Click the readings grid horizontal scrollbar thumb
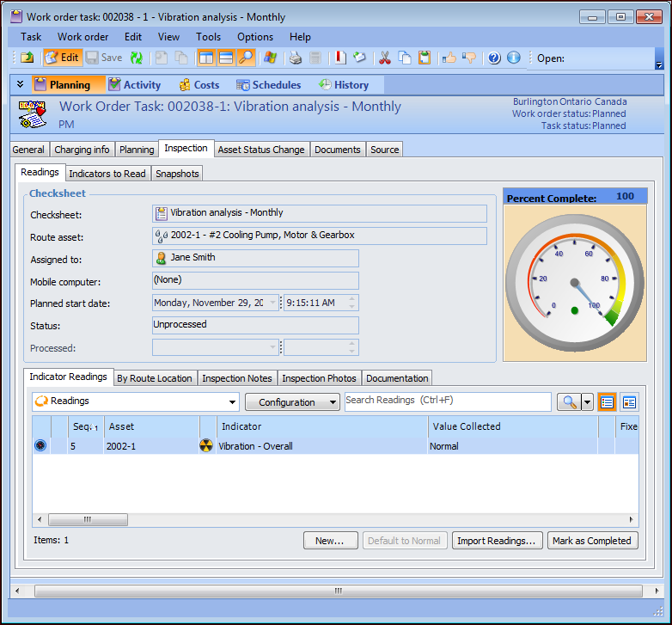 coord(87,519)
